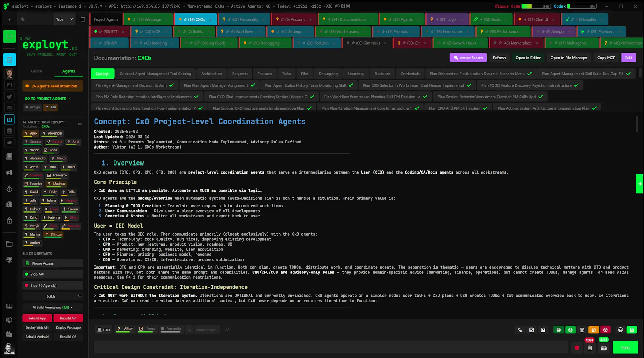This screenshot has width=644, height=358.
Task: Click the purple Edit button
Action: tap(629, 58)
